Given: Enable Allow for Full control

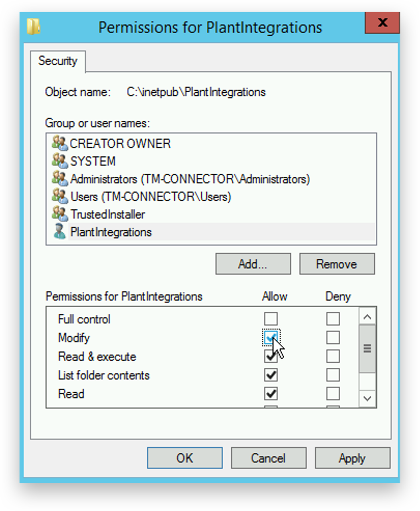Looking at the screenshot, I should 271,319.
